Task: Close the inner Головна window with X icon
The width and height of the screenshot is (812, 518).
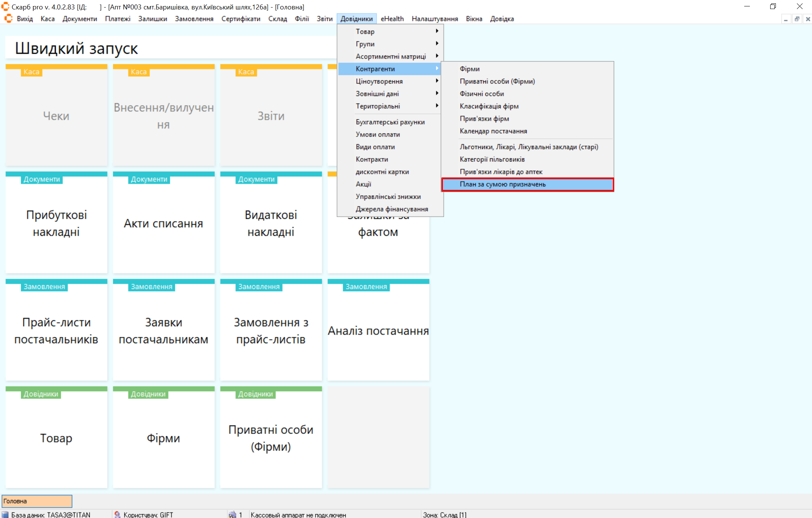Action: coord(807,19)
